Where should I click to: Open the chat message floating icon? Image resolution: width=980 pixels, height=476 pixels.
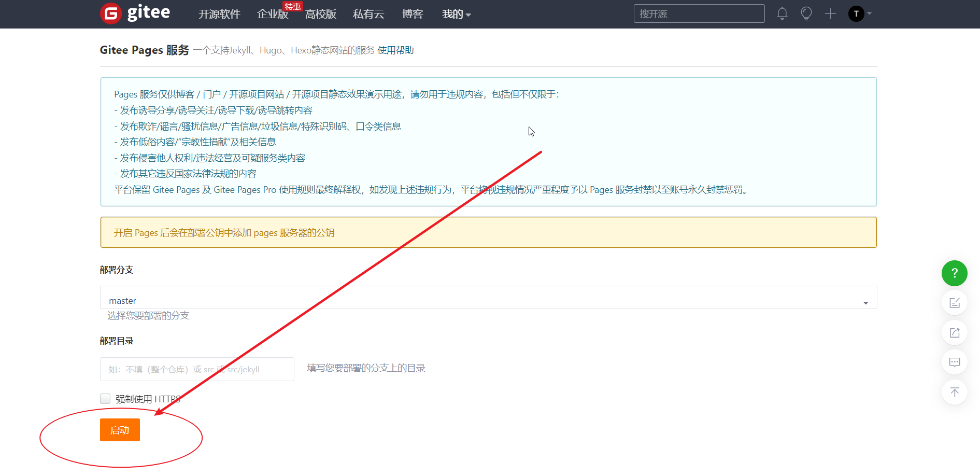click(954, 362)
